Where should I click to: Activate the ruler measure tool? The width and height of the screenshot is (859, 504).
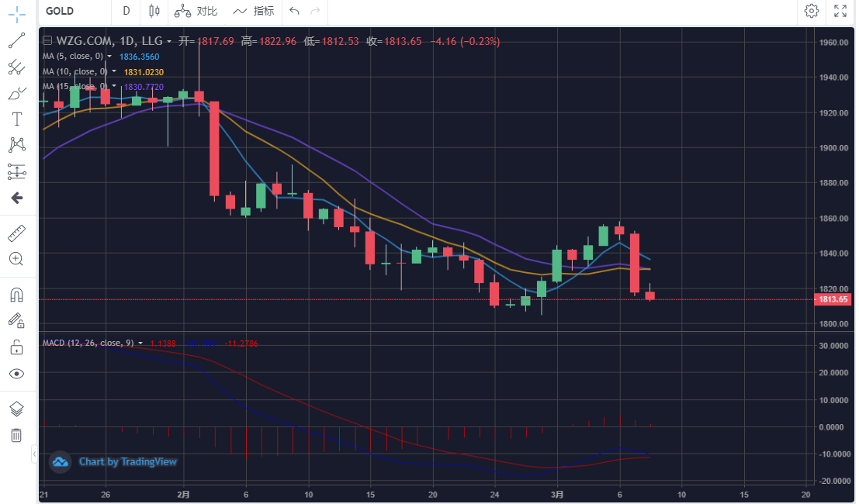click(16, 233)
